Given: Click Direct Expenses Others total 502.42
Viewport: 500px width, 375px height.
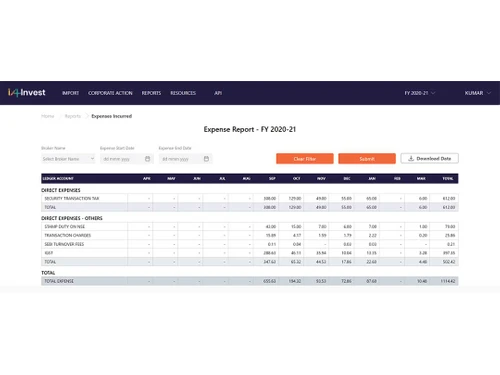Looking at the screenshot, I should click(x=449, y=262).
